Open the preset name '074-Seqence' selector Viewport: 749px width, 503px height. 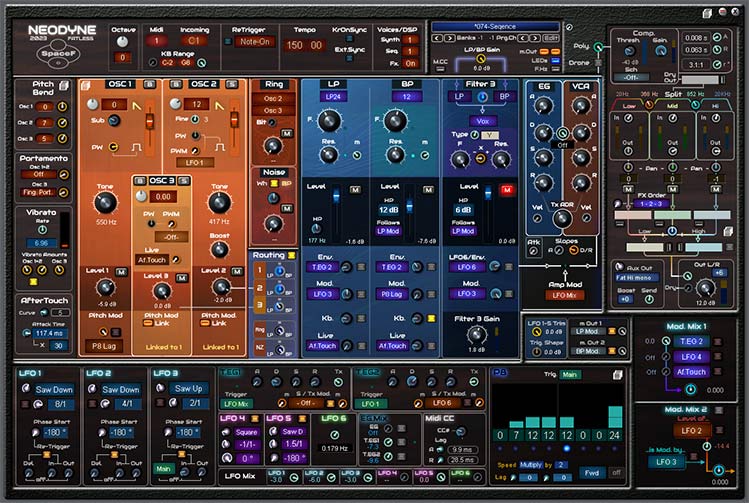tap(495, 26)
